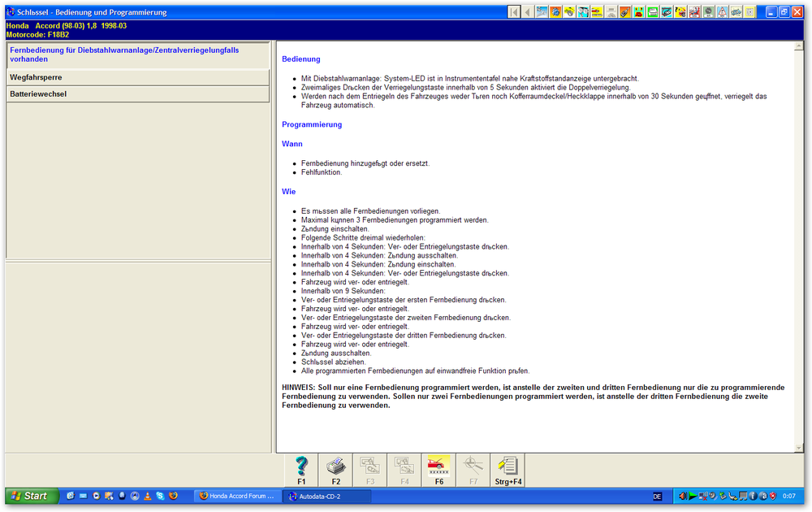Click the Autodata-CD-2 taskbar button

[x=319, y=496]
